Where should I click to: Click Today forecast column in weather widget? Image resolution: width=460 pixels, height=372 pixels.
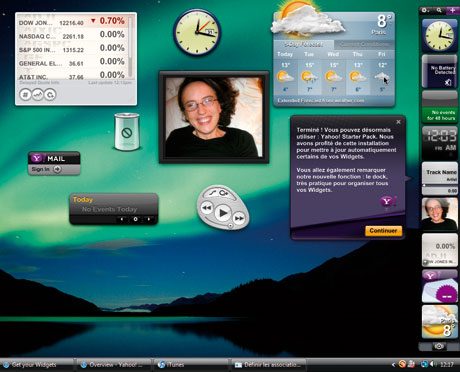coord(285,73)
